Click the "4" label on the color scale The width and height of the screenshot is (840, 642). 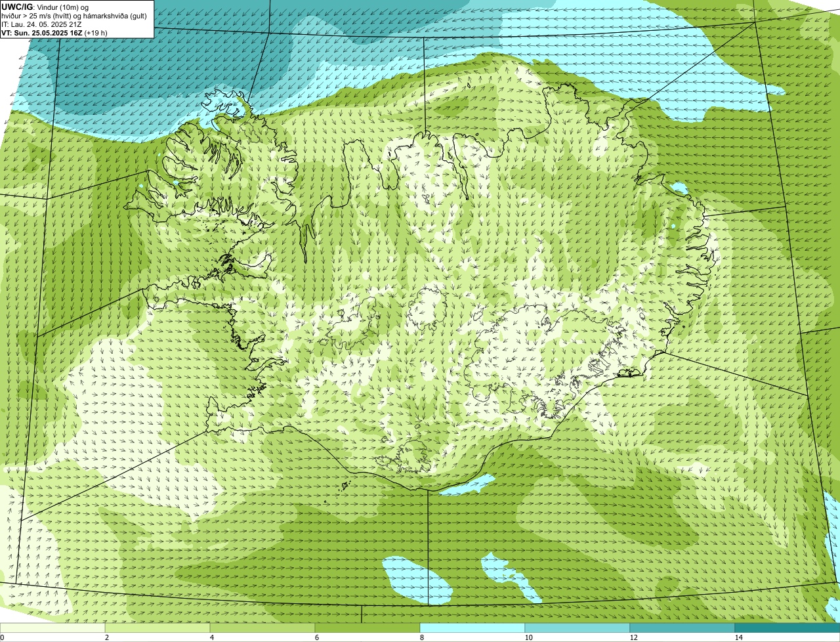(x=211, y=637)
